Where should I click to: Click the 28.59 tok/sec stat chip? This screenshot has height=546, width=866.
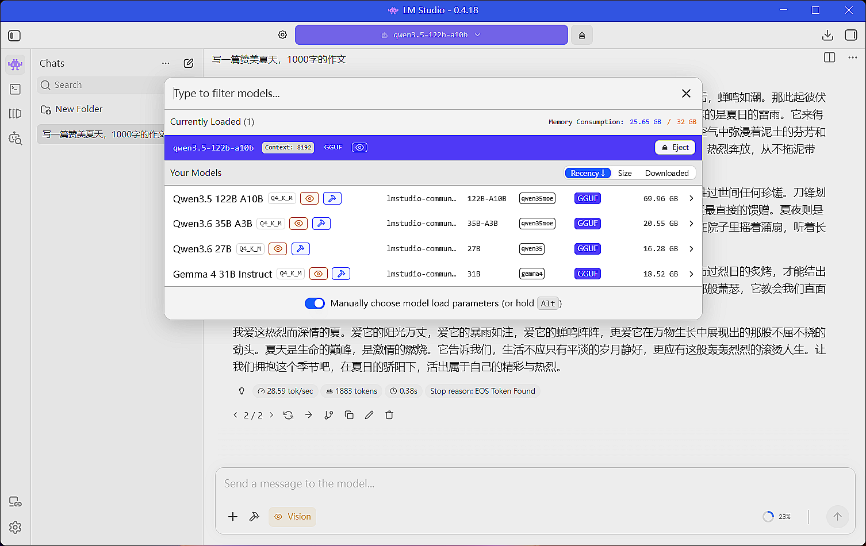(285, 391)
